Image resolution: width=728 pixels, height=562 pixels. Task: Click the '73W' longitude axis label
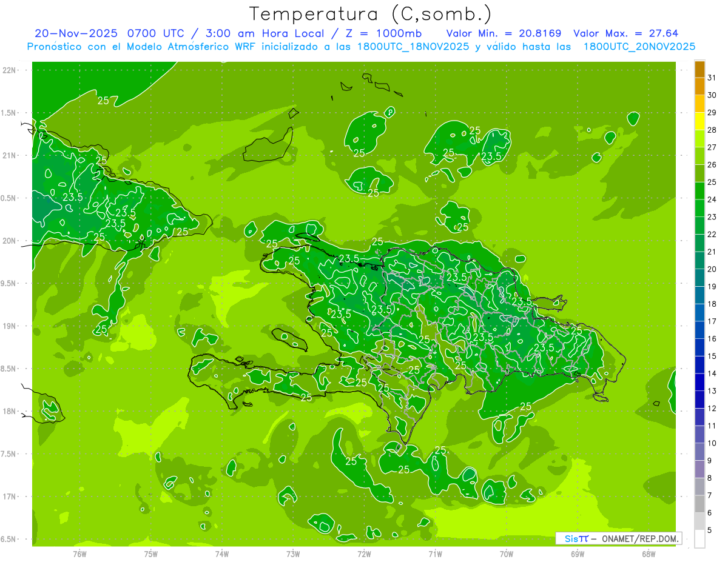[x=293, y=554]
